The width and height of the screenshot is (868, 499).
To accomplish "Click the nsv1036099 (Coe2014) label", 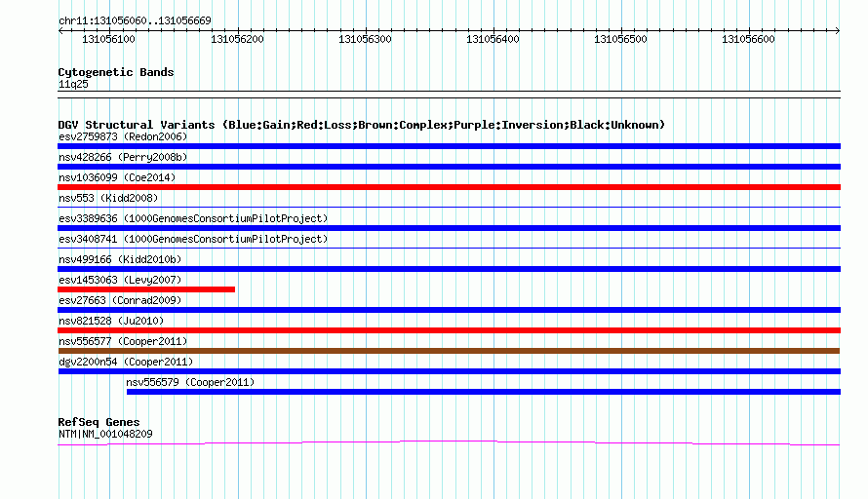I will click(117, 177).
